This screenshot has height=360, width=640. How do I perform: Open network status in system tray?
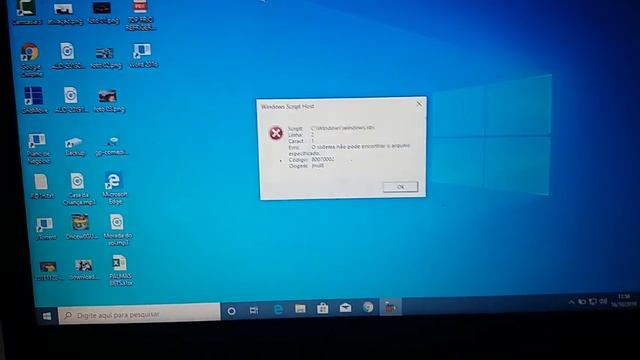pyautogui.click(x=593, y=302)
